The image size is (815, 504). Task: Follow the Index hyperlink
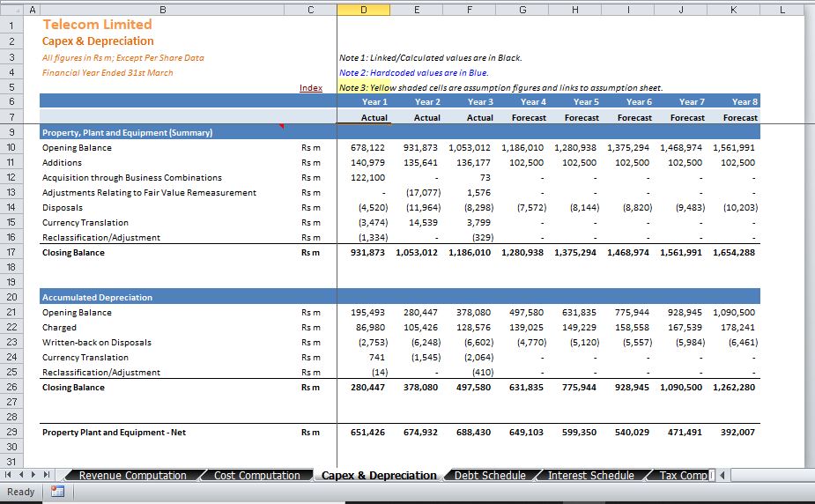point(311,88)
